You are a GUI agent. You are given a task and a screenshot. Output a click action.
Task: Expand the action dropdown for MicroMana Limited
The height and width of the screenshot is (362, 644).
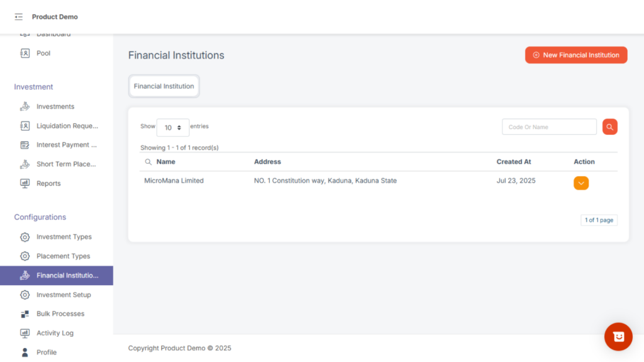(580, 183)
